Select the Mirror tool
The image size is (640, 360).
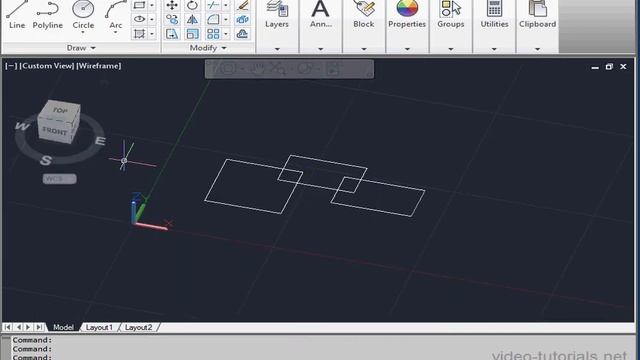192,19
